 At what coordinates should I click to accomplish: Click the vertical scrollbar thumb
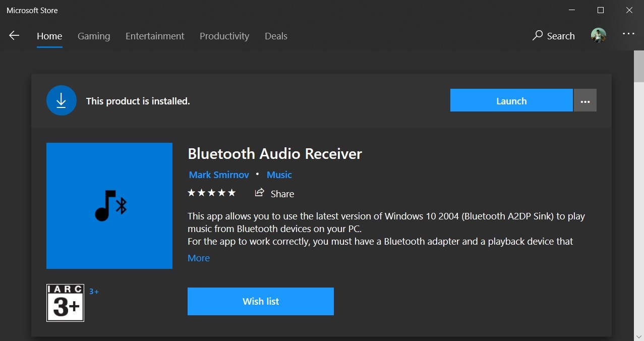(x=638, y=67)
